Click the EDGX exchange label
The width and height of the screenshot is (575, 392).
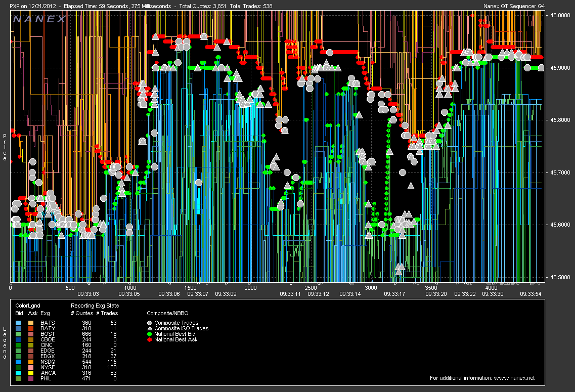click(48, 356)
